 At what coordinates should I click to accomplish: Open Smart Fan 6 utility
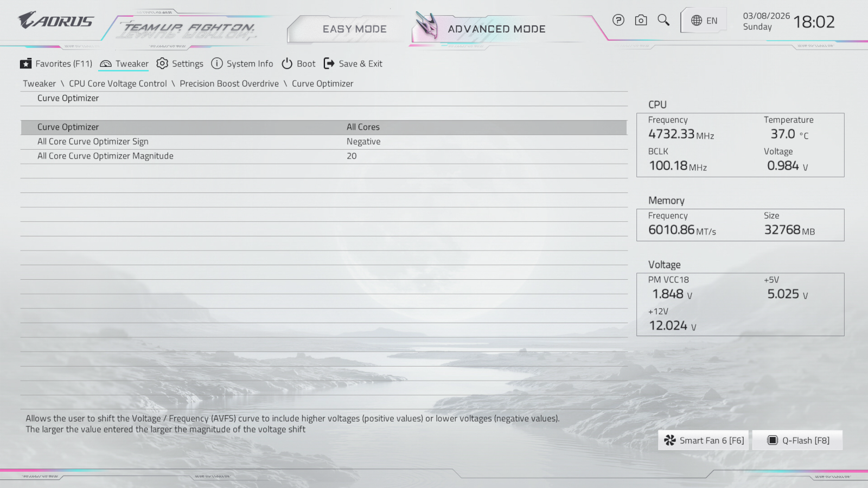tap(704, 440)
